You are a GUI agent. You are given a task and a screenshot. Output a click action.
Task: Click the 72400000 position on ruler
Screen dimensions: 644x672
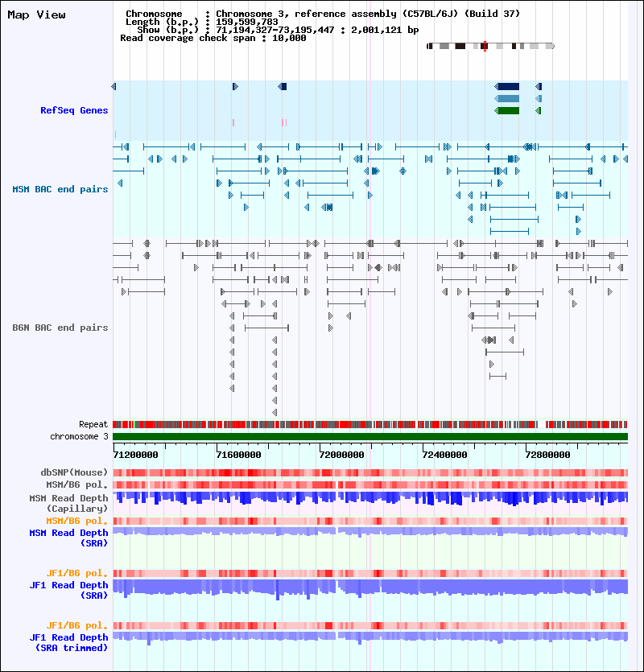click(444, 455)
